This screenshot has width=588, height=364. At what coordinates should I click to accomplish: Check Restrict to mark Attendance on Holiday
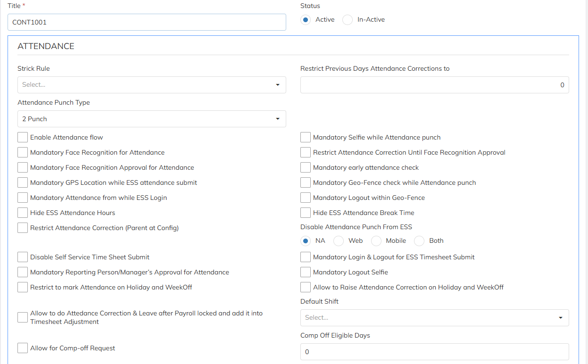[23, 287]
